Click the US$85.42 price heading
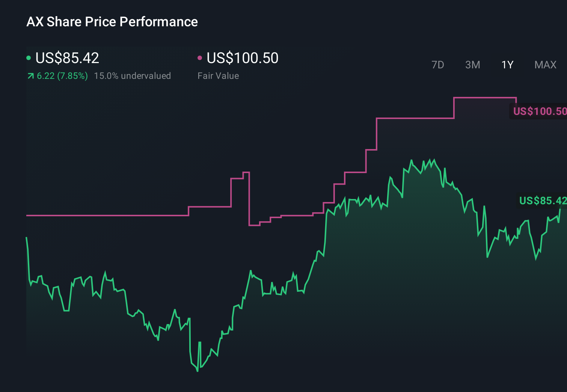The image size is (567, 392). (x=67, y=58)
